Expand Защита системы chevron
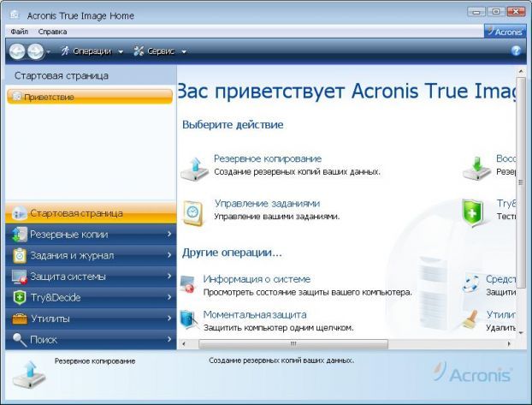Image resolution: width=532 pixels, height=405 pixels. pyautogui.click(x=169, y=276)
